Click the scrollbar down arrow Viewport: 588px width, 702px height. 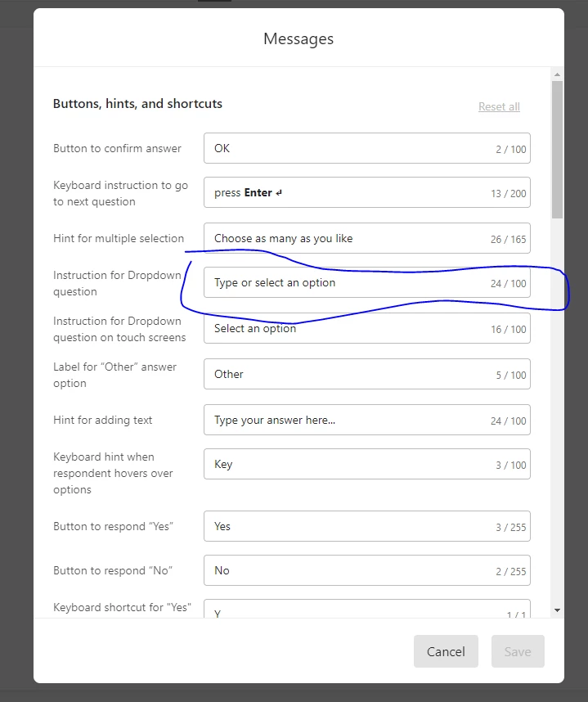click(x=557, y=610)
